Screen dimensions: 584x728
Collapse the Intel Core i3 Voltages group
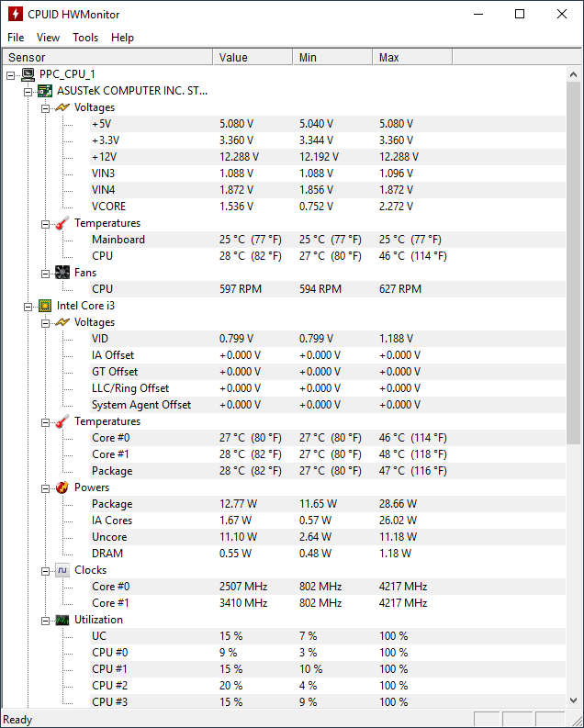click(x=46, y=324)
